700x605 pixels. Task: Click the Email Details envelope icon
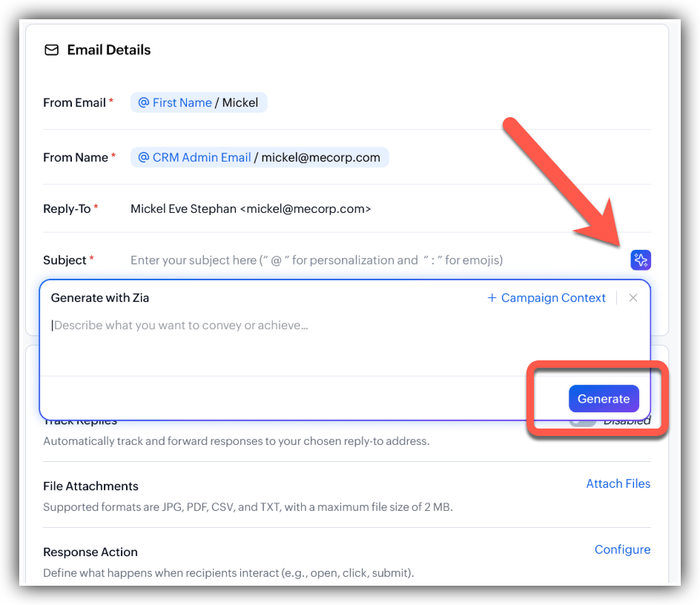coord(51,50)
